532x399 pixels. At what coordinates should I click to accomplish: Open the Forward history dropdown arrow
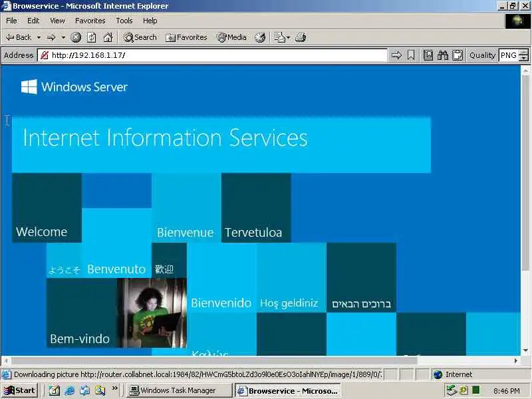pos(63,37)
